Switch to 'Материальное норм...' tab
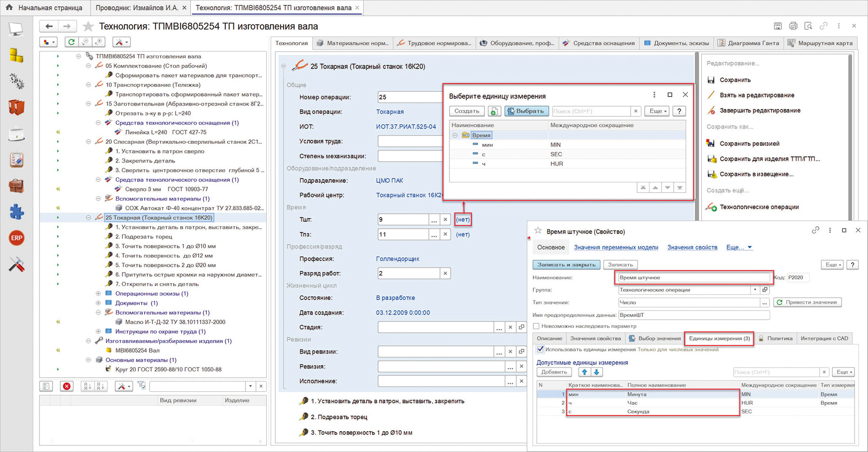 click(353, 43)
